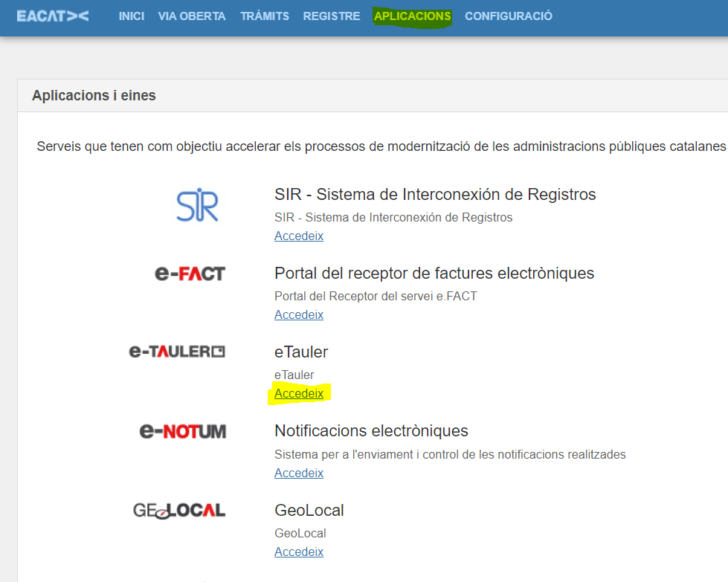Image resolution: width=728 pixels, height=582 pixels.
Task: Click the 'Sistema per a l'enviament i control' description
Action: coord(450,454)
